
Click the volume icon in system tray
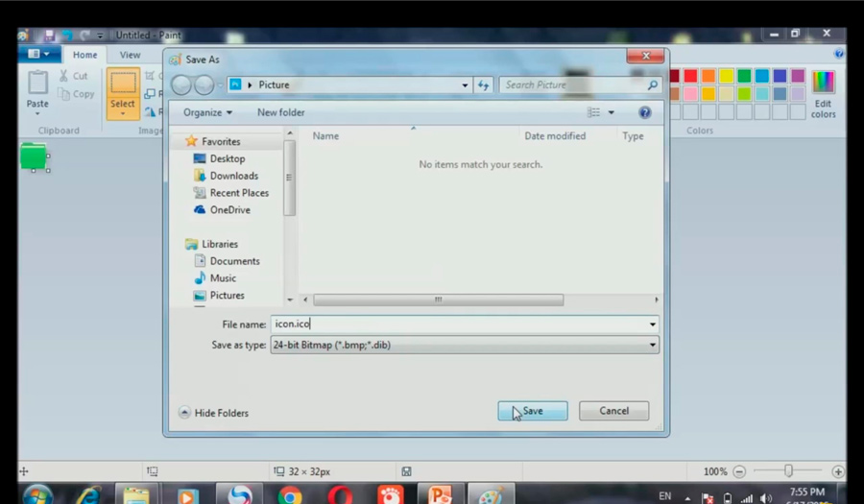coord(766,498)
